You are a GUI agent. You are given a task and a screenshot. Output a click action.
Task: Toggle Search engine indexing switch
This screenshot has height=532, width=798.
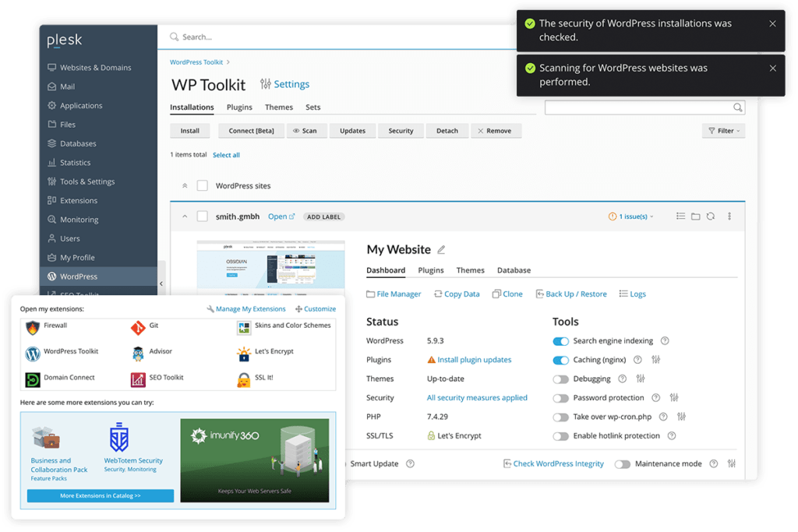click(x=561, y=341)
